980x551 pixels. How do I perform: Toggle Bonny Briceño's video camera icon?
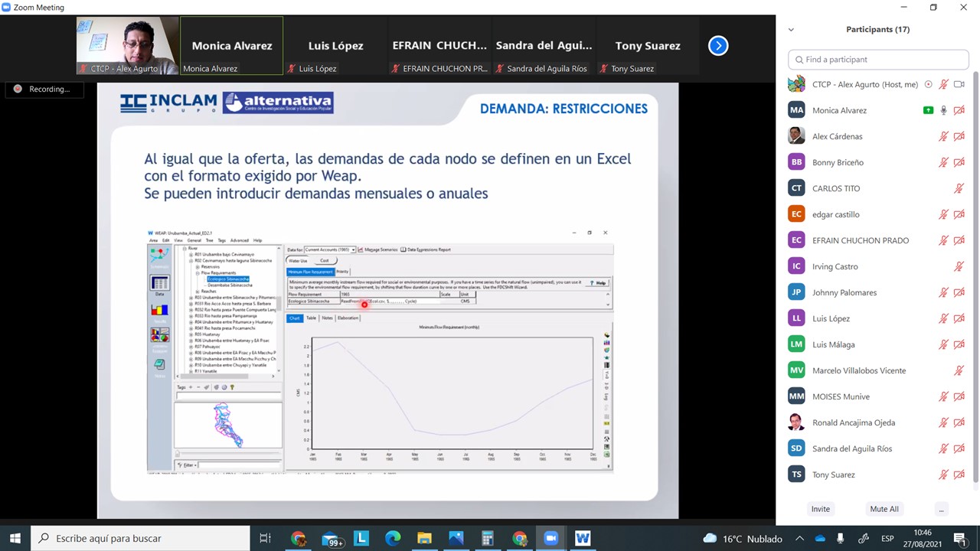(x=959, y=162)
